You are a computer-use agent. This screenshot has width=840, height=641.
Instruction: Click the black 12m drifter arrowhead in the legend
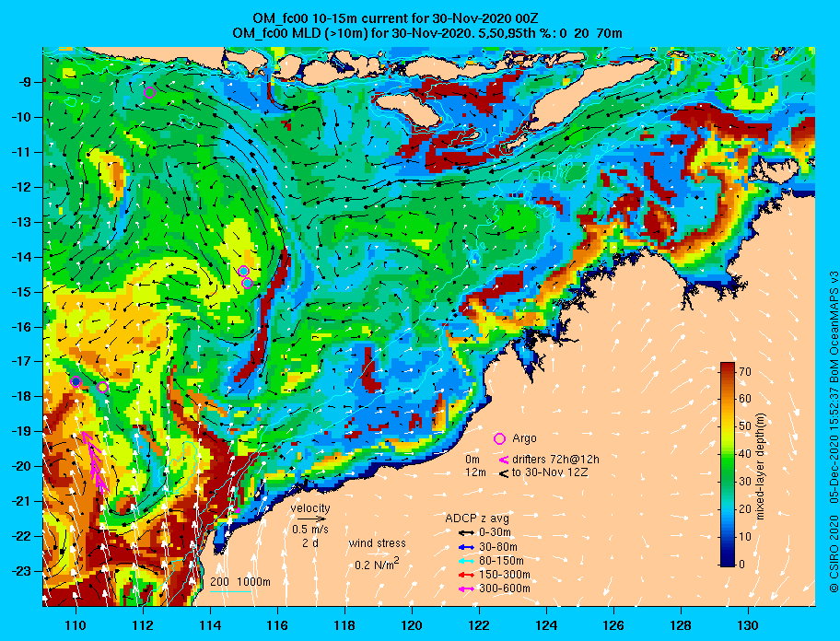click(x=504, y=473)
